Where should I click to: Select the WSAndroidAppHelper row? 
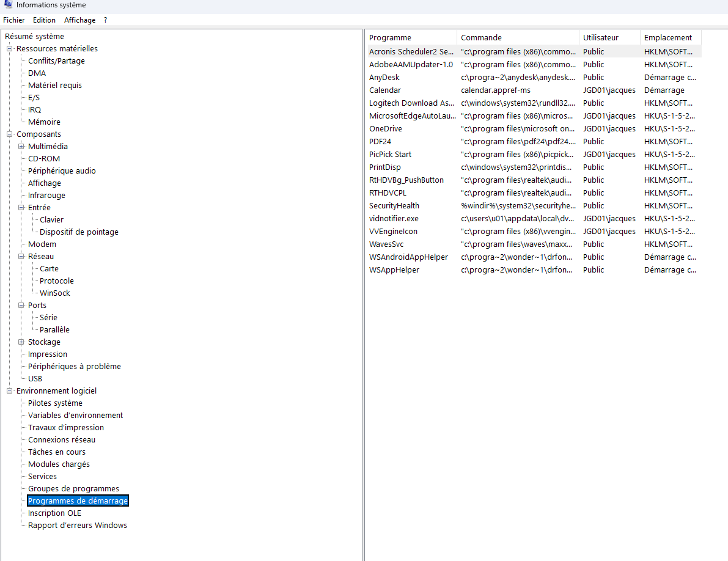click(x=534, y=257)
